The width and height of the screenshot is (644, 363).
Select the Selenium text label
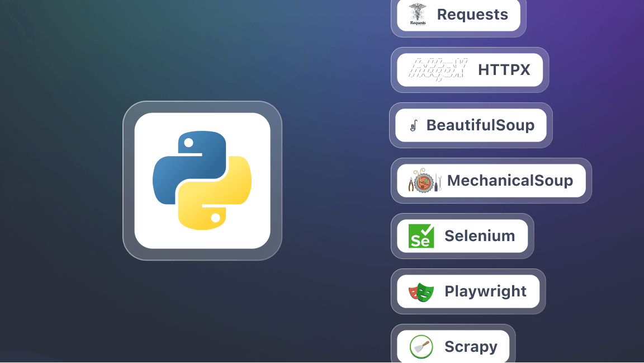pyautogui.click(x=479, y=235)
